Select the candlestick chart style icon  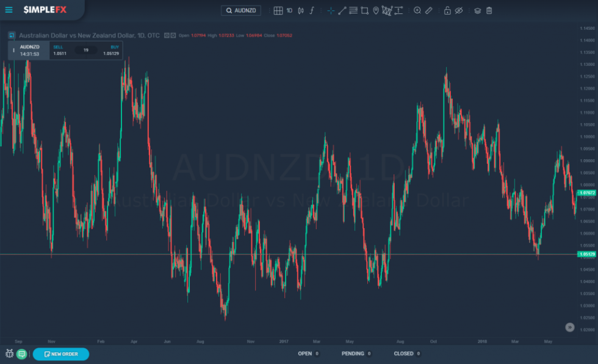coord(300,10)
